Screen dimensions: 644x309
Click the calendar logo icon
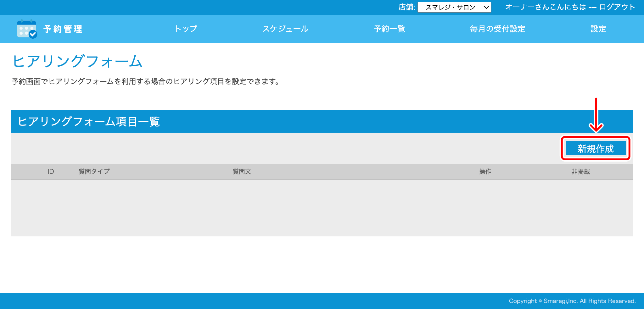[x=27, y=29]
